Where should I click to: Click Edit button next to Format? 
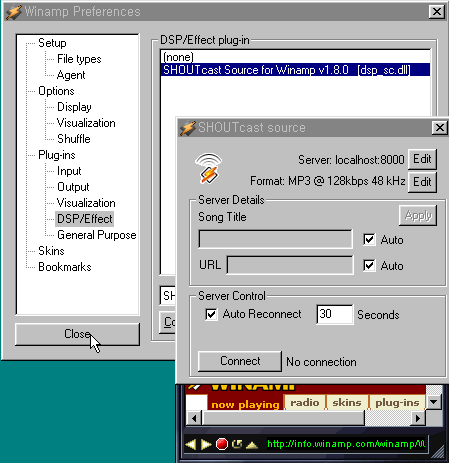point(422,182)
